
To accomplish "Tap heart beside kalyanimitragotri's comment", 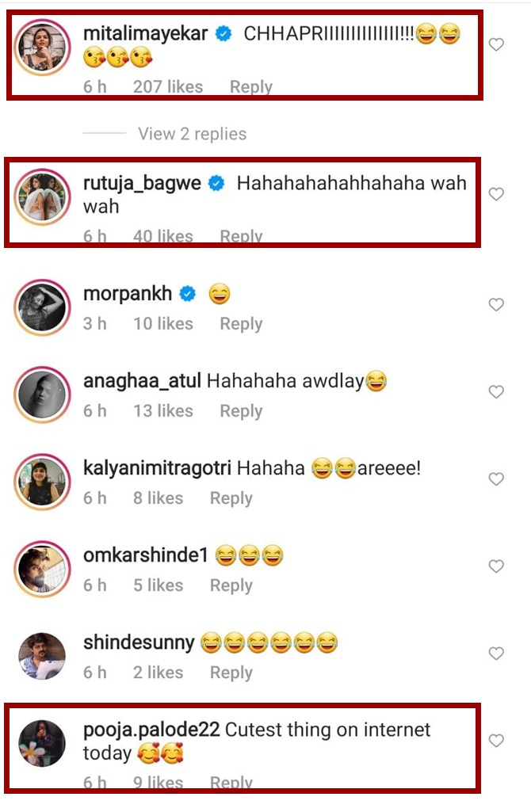I will [496, 479].
